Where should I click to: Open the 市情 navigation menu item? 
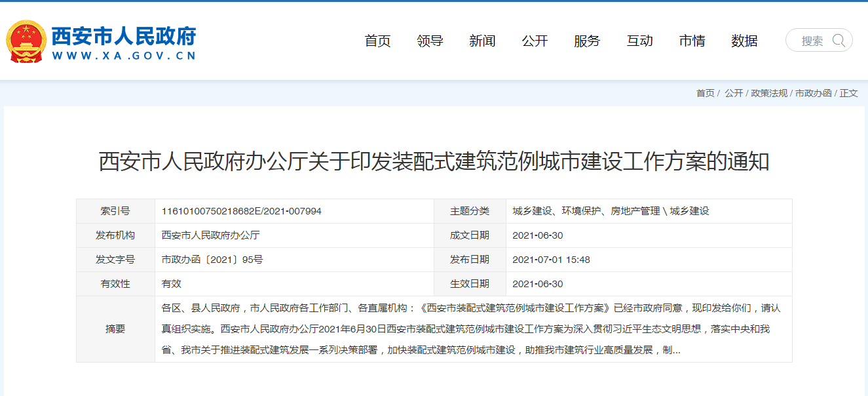[692, 41]
